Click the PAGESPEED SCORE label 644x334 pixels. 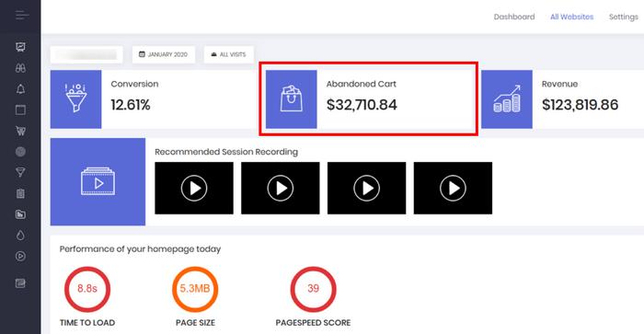313,323
